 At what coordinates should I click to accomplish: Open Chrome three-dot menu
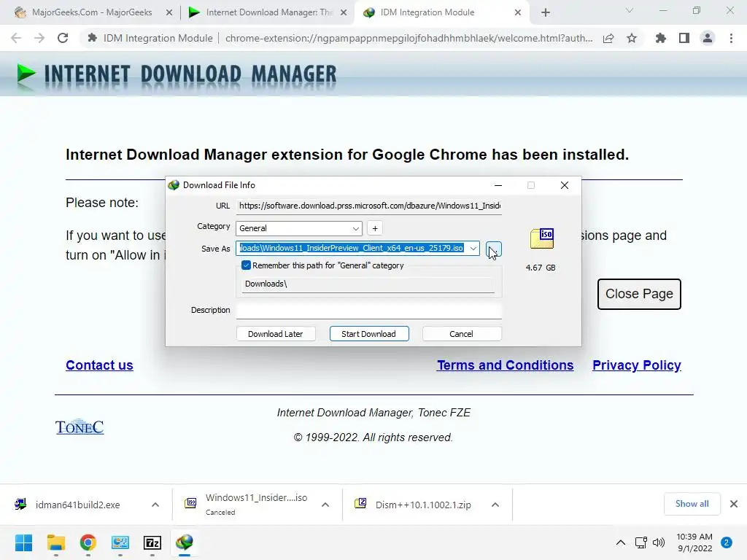click(x=731, y=38)
